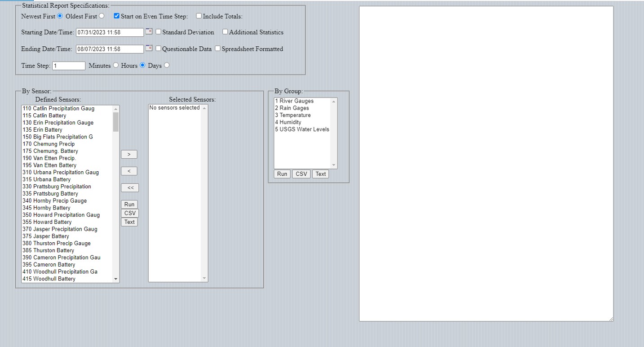Choose 110 Catlin Precipitation Gauge sensor
Image resolution: width=644 pixels, height=347 pixels.
click(x=58, y=108)
